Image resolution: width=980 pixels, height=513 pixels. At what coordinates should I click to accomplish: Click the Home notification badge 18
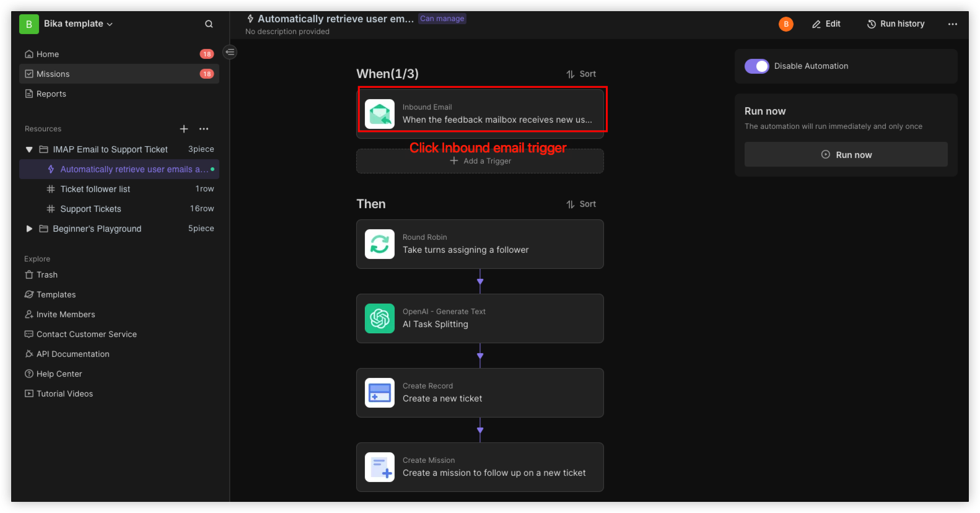pyautogui.click(x=207, y=54)
